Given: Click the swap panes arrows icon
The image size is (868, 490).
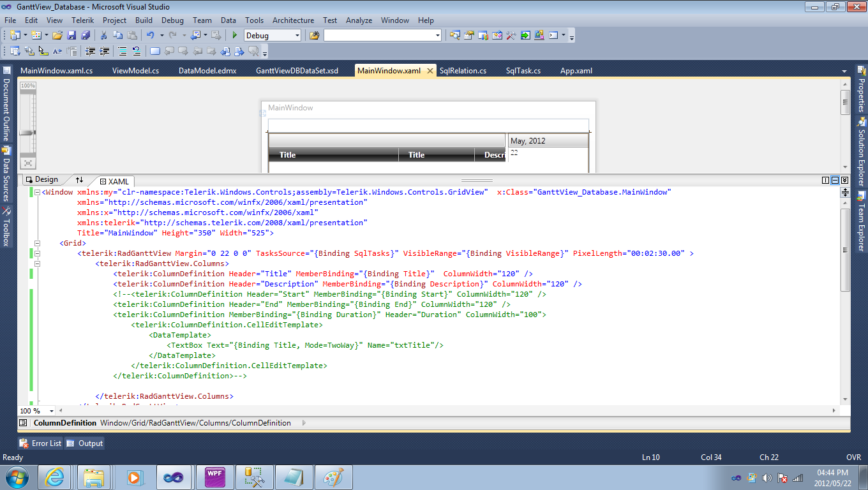Looking at the screenshot, I should (x=79, y=180).
